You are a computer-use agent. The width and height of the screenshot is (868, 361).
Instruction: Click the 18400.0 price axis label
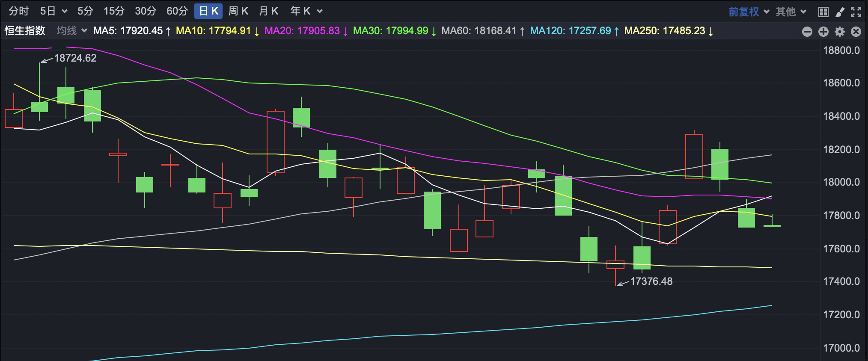(x=841, y=116)
